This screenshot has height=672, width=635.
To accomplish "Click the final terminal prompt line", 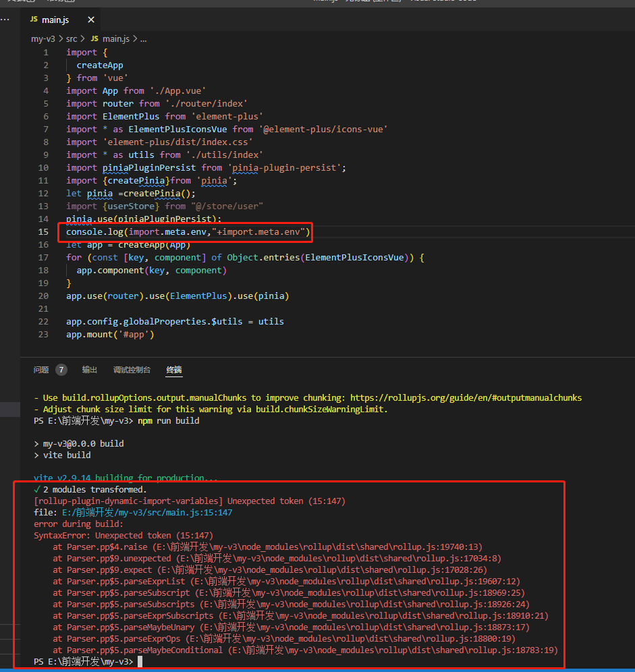I will coord(88,662).
